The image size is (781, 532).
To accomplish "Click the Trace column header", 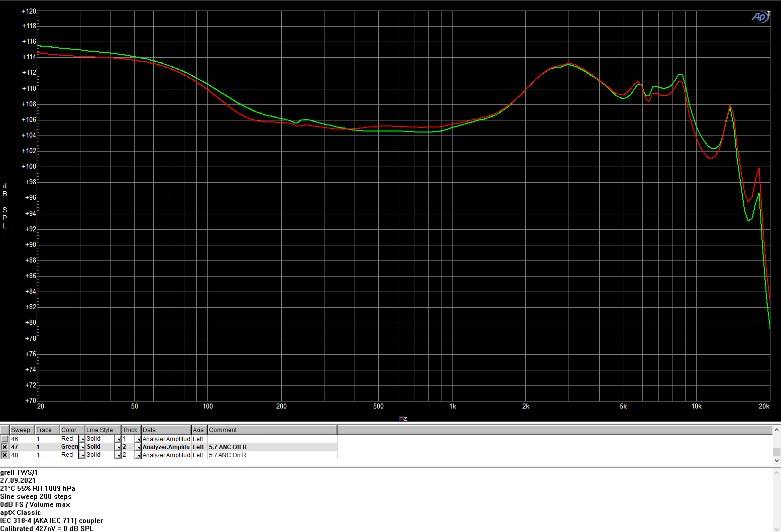I will [x=47, y=430].
